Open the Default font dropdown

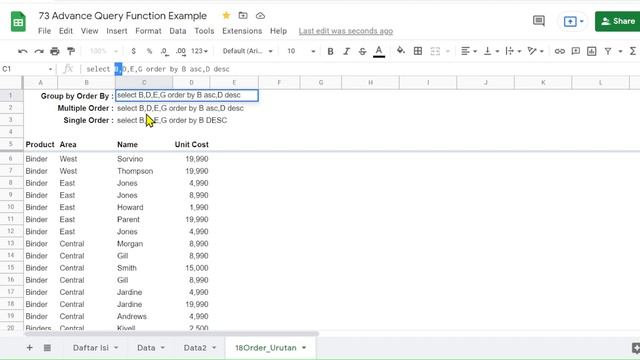(247, 51)
